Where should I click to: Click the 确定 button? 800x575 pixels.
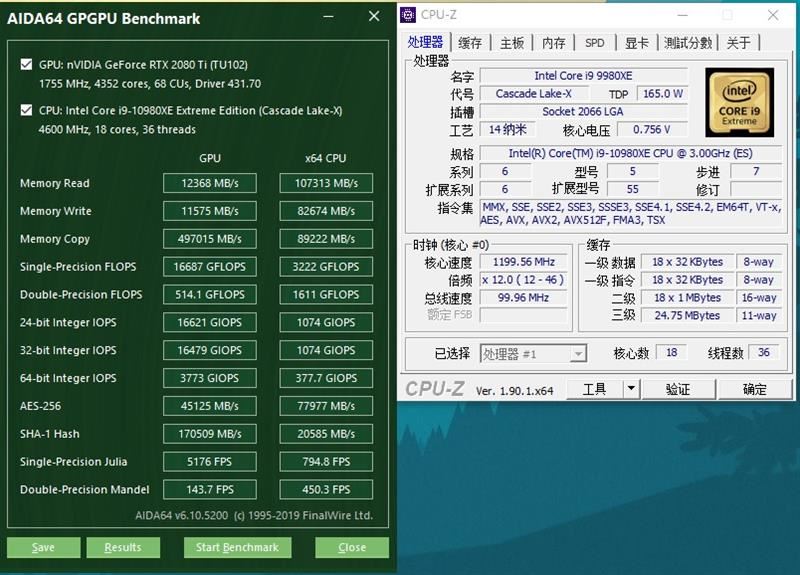[x=755, y=390]
